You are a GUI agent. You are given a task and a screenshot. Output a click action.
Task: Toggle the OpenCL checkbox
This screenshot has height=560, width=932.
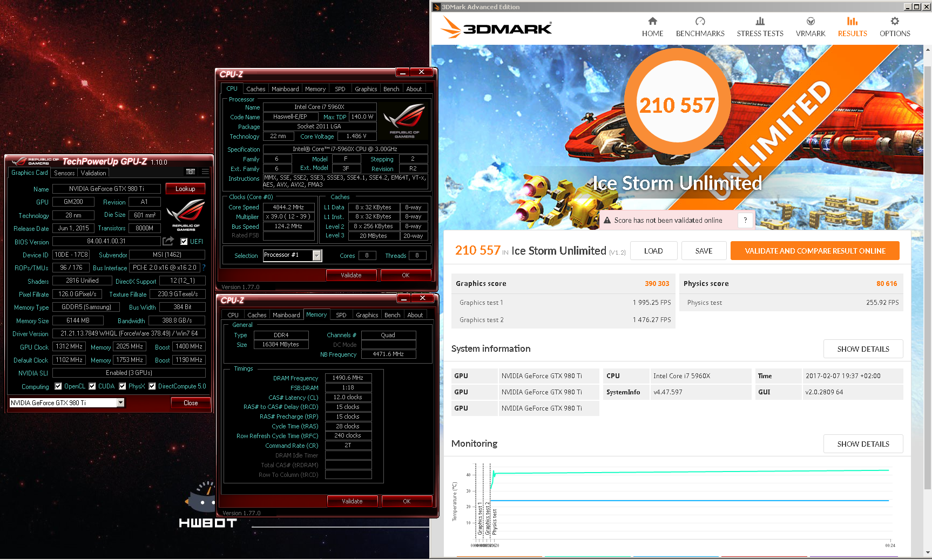(x=58, y=386)
